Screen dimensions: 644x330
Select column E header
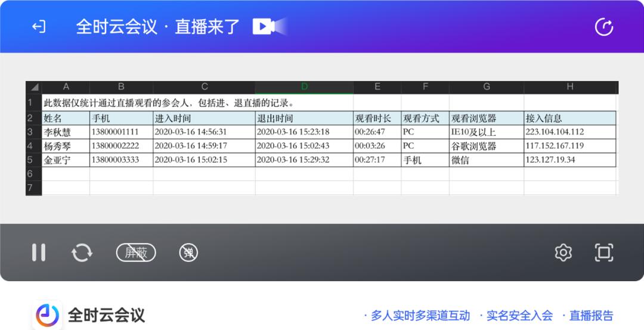[377, 87]
